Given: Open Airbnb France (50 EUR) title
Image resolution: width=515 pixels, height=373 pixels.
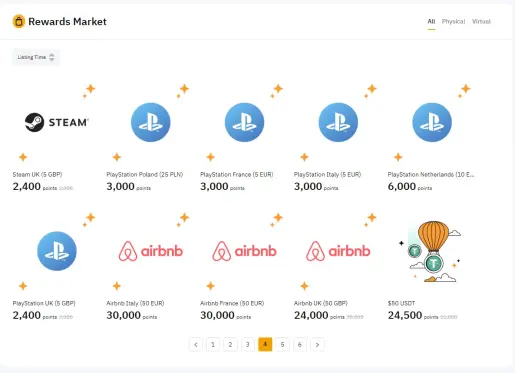Looking at the screenshot, I should coord(232,303).
